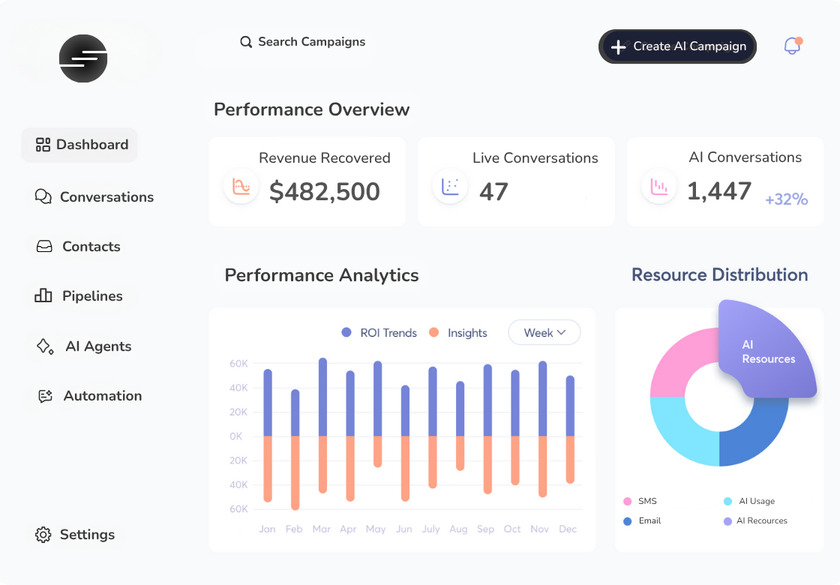The width and height of the screenshot is (840, 585).
Task: Open the Week period dropdown
Action: tap(544, 333)
